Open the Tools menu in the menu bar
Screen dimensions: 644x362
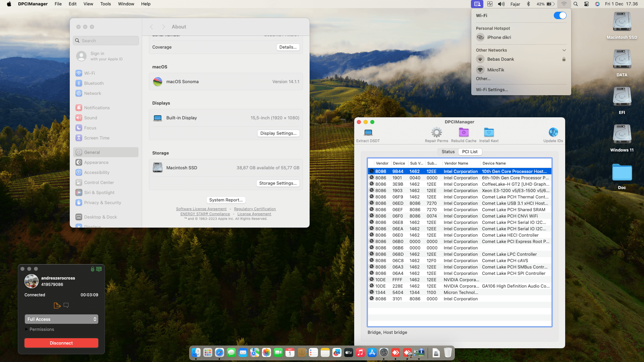[105, 4]
